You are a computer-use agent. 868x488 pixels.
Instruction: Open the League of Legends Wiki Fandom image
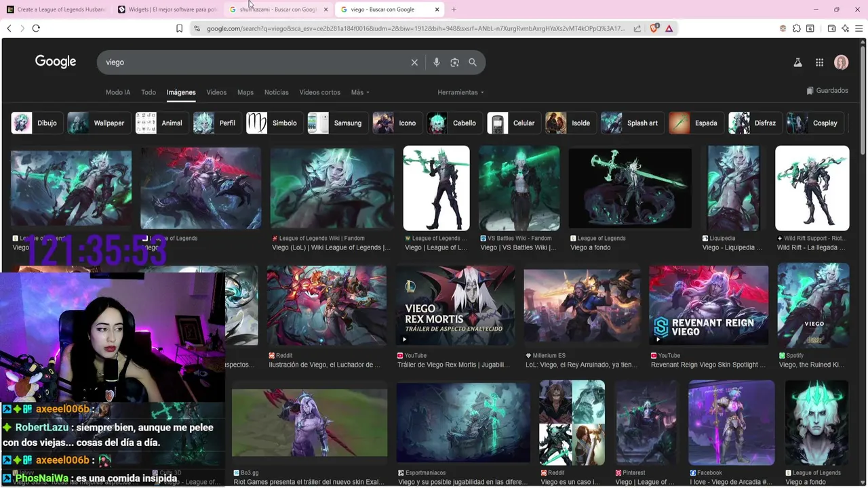(x=332, y=188)
